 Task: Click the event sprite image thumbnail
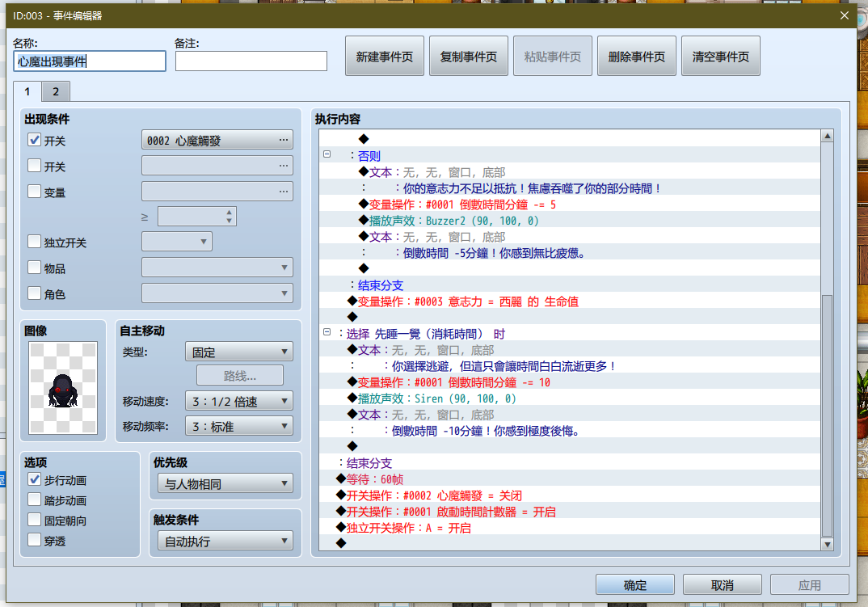pyautogui.click(x=63, y=388)
